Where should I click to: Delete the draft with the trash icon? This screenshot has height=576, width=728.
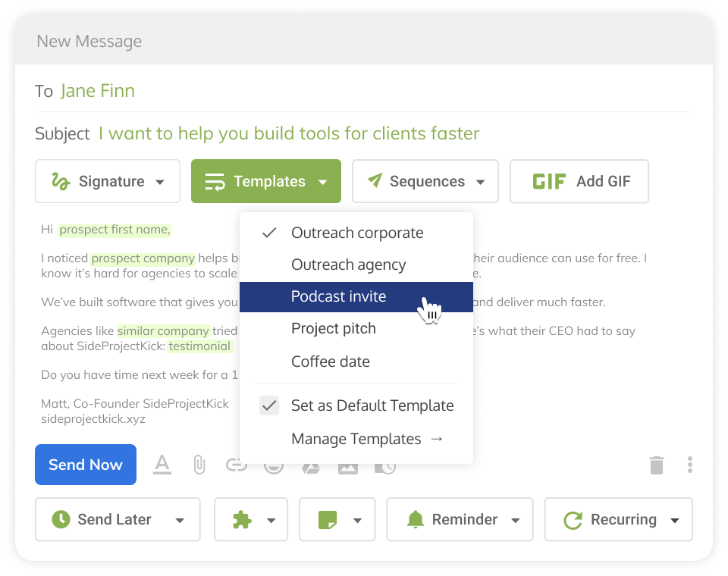point(657,466)
